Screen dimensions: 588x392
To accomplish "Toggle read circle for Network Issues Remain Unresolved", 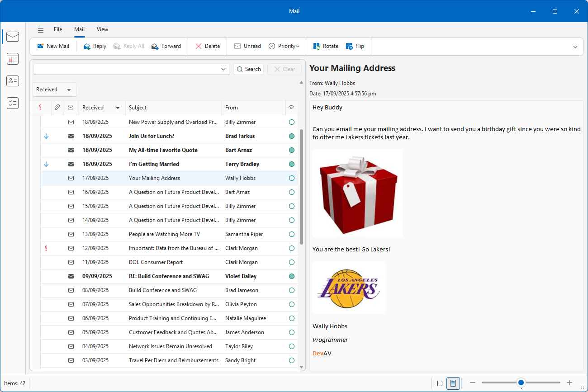I will (292, 346).
